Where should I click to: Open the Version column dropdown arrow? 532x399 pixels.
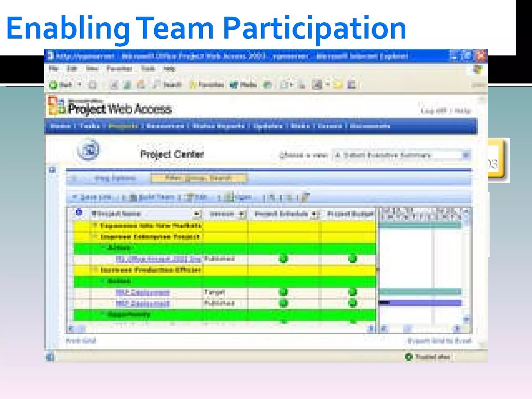tap(242, 214)
